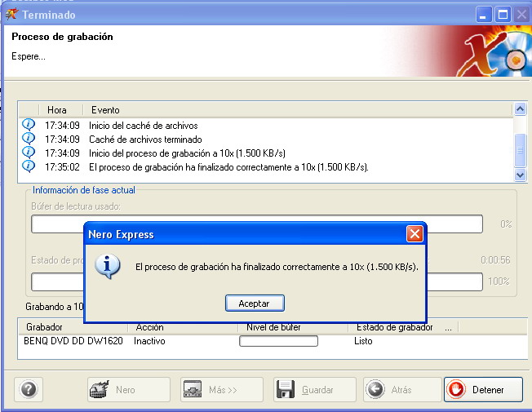
Task: Go back with the Atrás button
Action: [402, 390]
